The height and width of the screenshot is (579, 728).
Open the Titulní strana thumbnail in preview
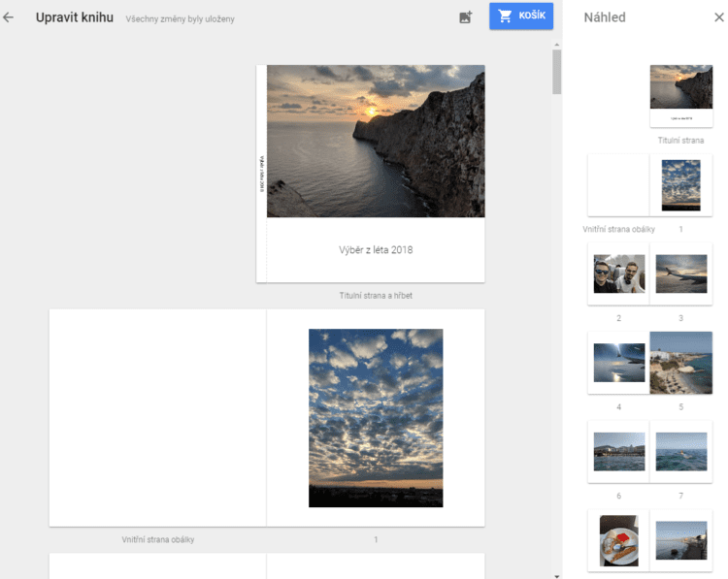[x=681, y=96]
